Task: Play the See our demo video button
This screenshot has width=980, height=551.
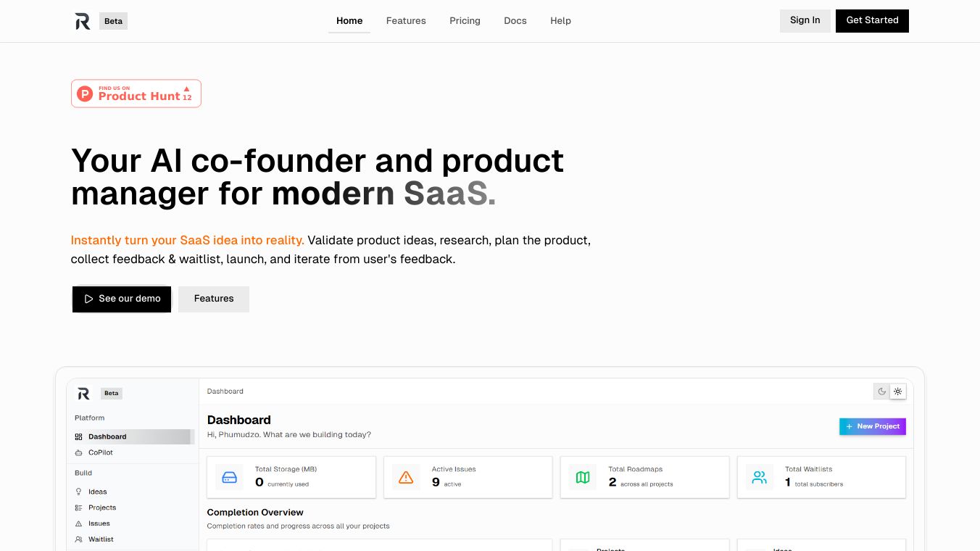Action: [122, 299]
